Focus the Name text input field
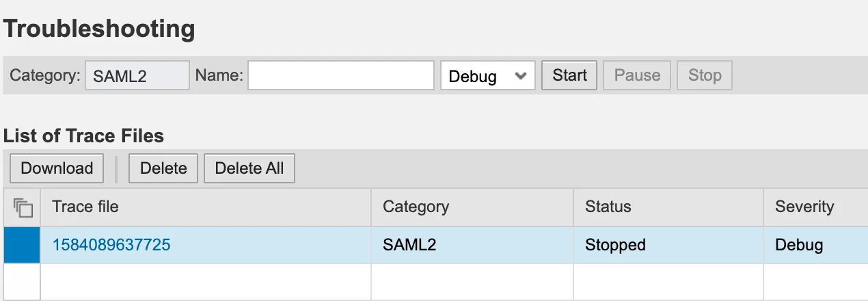The image size is (868, 301). [x=340, y=75]
